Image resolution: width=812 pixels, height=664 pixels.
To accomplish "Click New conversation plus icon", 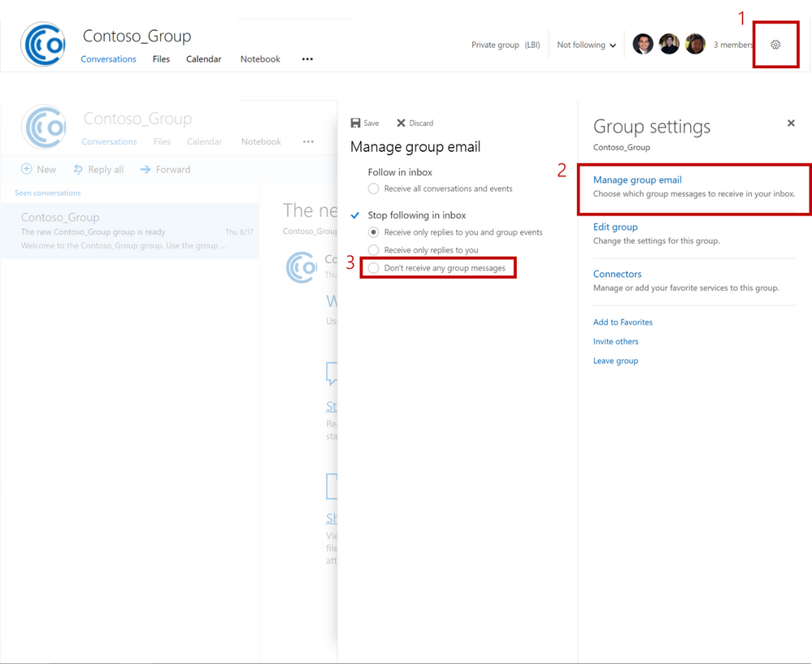I will point(26,169).
